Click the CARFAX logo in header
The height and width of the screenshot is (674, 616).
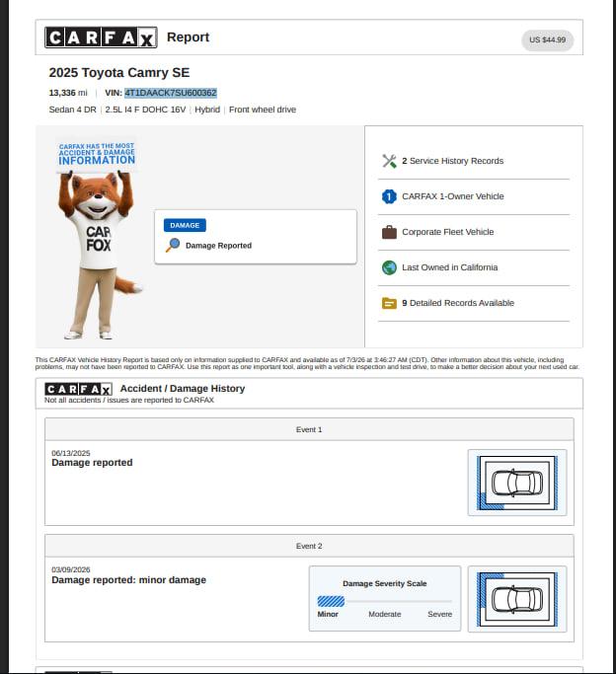(x=101, y=37)
